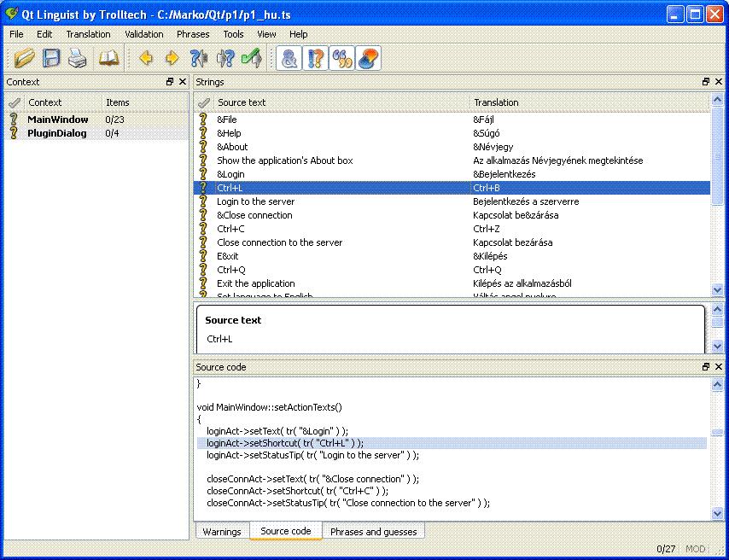729x560 pixels.
Task: Open the Edit menu
Action: tap(44, 34)
